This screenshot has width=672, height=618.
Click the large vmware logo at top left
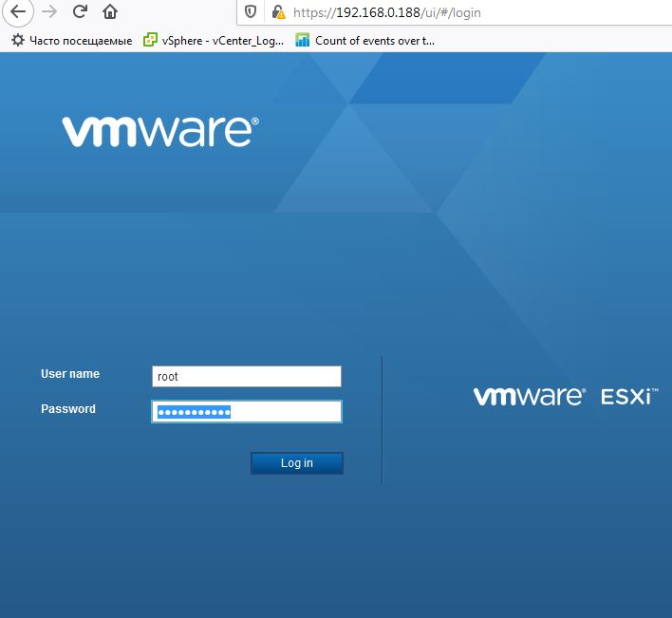159,132
